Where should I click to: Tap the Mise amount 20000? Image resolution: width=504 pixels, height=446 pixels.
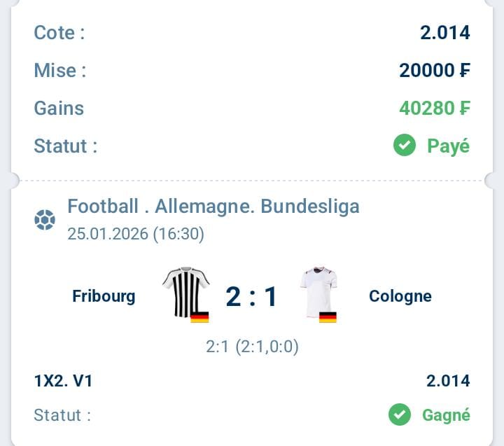435,70
